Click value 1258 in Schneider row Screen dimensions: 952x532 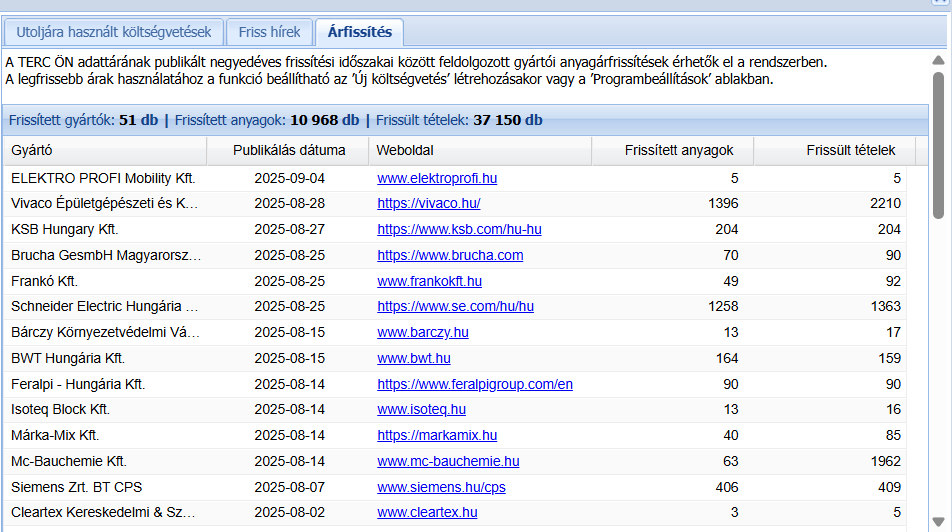(723, 307)
